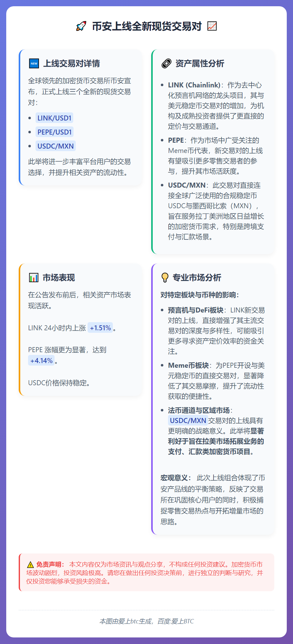Select the LINK/USD1 pair tag
Screen dimensions: 293x644
(x=55, y=118)
